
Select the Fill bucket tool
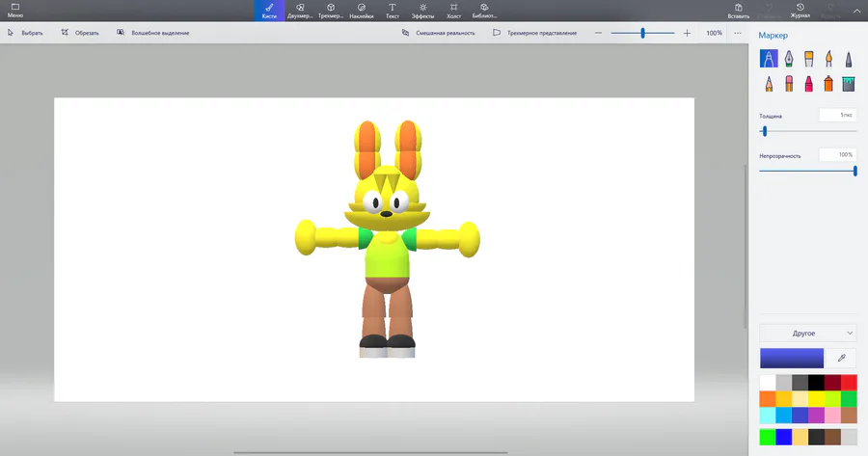[x=849, y=84]
